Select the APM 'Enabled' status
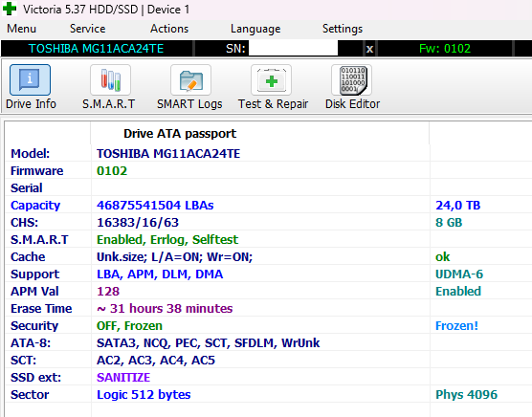Screen dimensions: 532x417 pyautogui.click(x=458, y=292)
